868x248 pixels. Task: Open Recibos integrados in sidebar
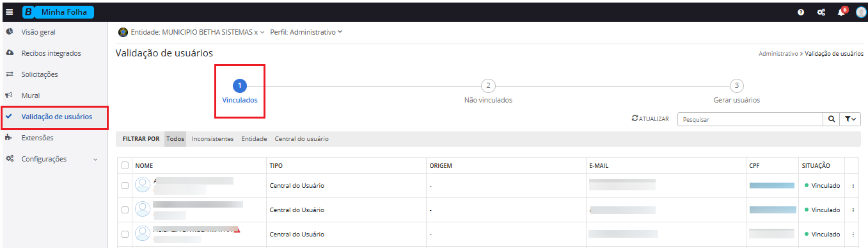51,53
